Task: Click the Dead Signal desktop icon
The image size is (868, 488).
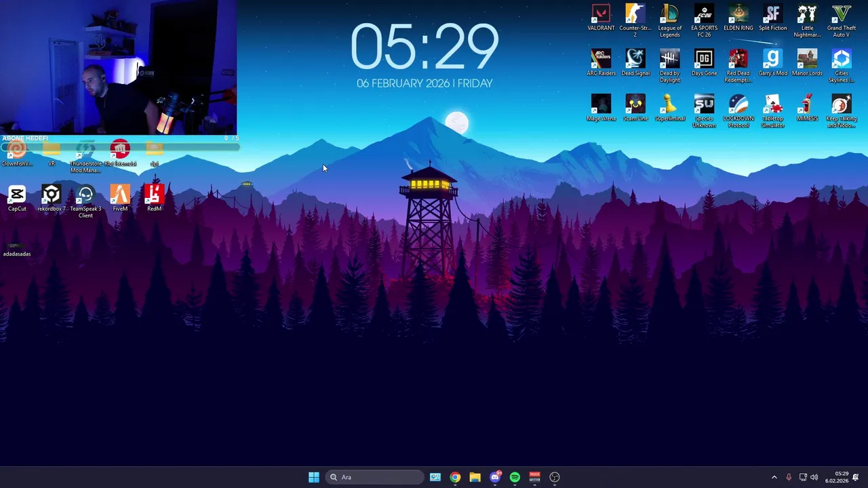Action: click(635, 63)
